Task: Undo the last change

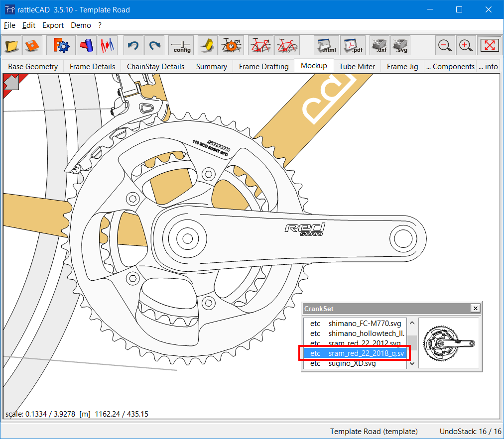Action: (133, 45)
